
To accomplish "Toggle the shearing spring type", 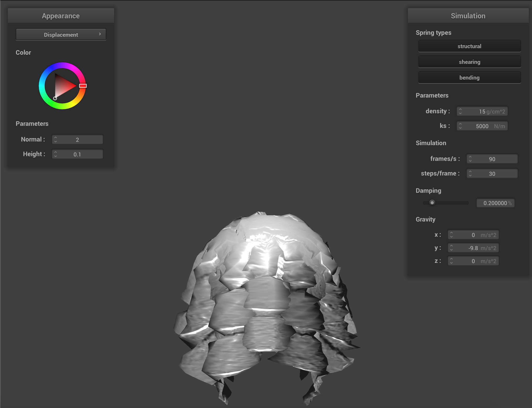I will tap(469, 62).
